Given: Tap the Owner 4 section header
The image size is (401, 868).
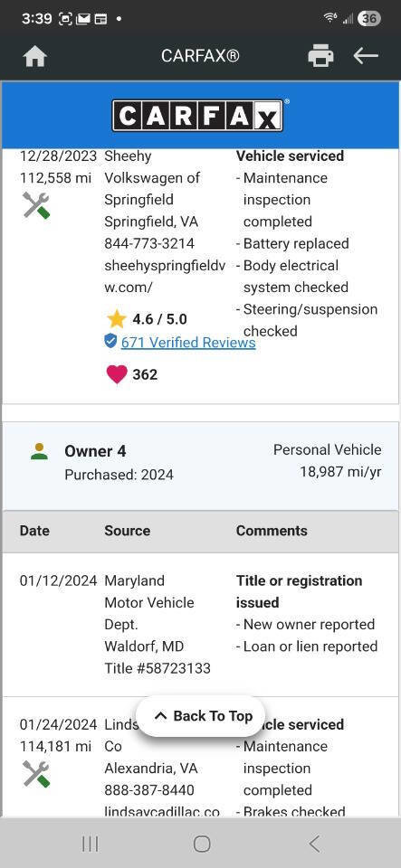Looking at the screenshot, I should tap(201, 463).
